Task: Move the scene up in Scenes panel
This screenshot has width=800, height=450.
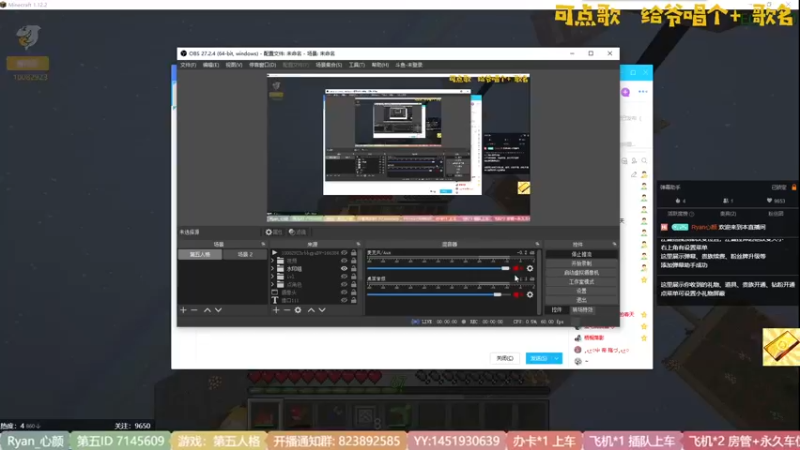Action: [x=207, y=310]
